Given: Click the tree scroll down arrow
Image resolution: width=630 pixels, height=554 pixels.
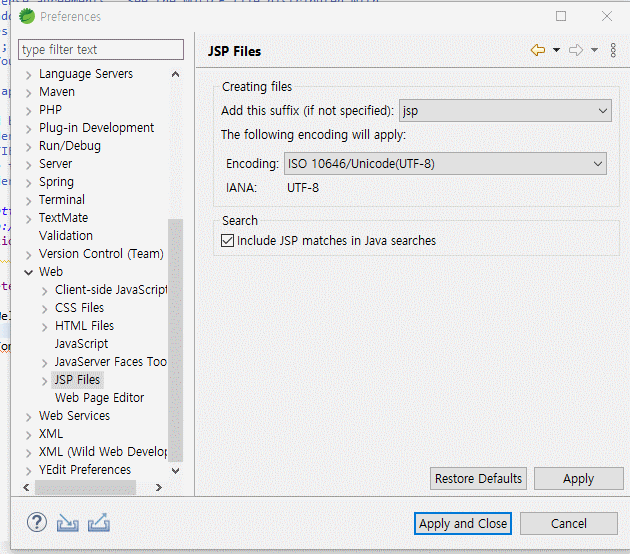Looking at the screenshot, I should point(176,470).
